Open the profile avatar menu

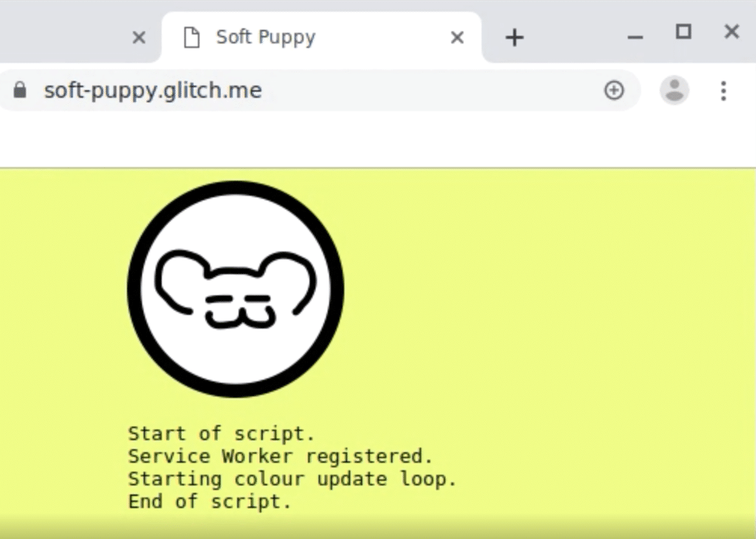click(674, 90)
